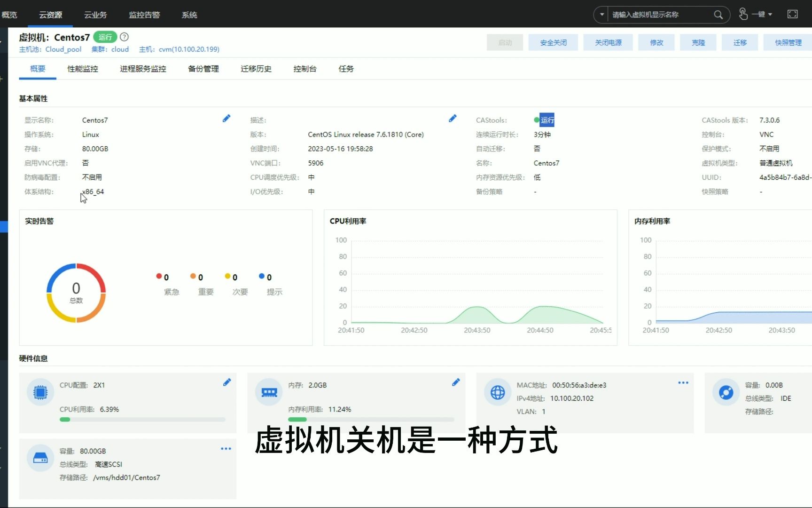
Task: Switch to the 迁移历史 tab
Action: [x=256, y=69]
